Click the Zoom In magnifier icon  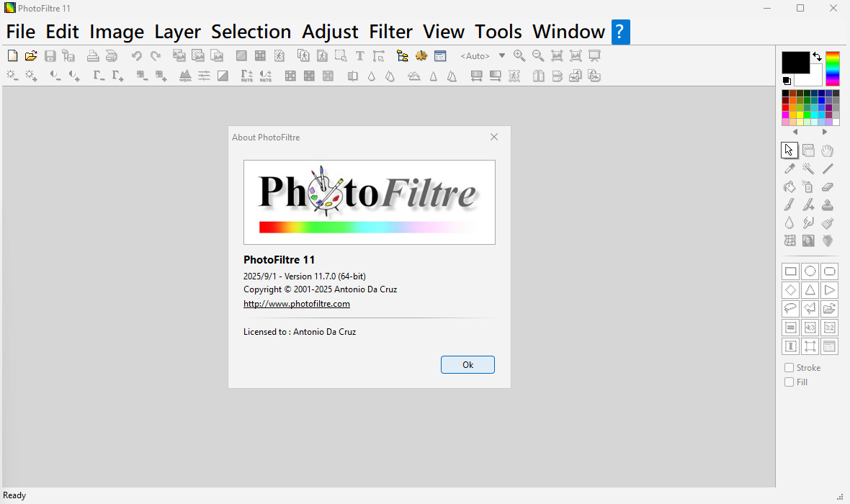pos(519,55)
